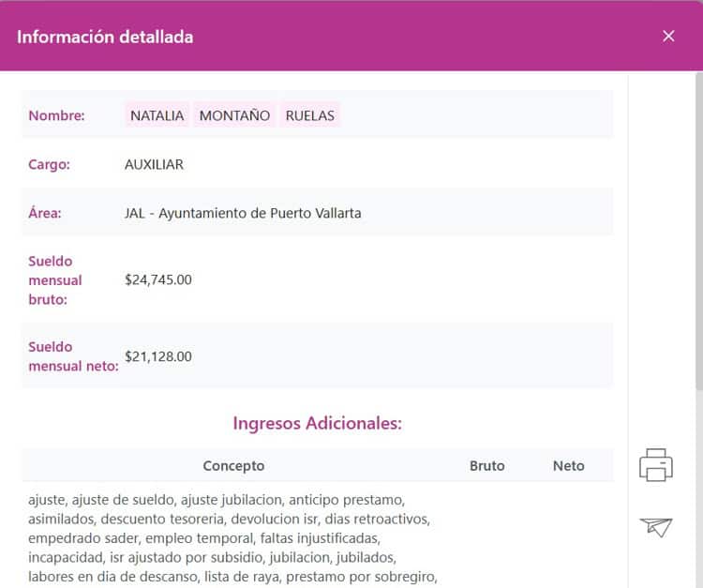Click the Sueldo mensual bruto label
The image size is (703, 588).
click(x=54, y=279)
